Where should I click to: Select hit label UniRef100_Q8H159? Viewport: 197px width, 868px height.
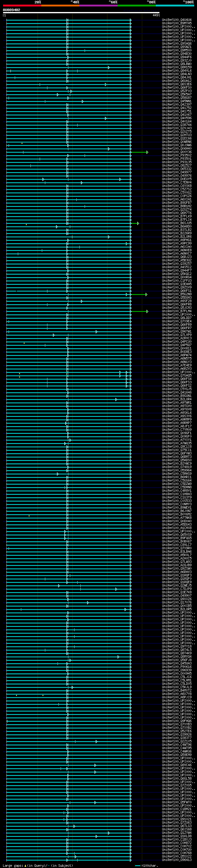[x=177, y=67]
